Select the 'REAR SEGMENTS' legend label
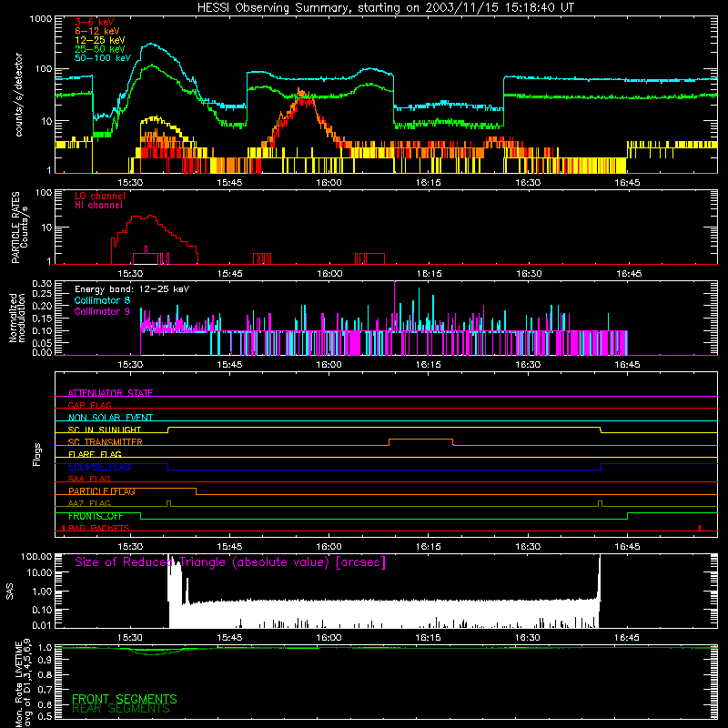The width and height of the screenshot is (728, 728). [x=121, y=709]
